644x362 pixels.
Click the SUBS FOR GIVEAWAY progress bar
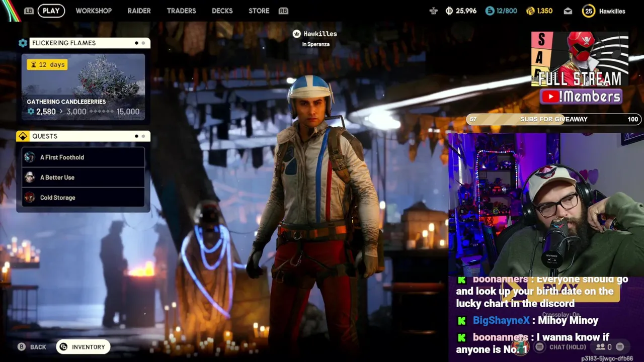coord(553,119)
